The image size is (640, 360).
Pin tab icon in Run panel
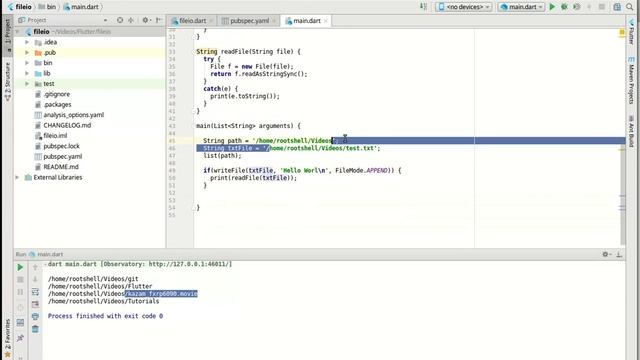[20, 338]
